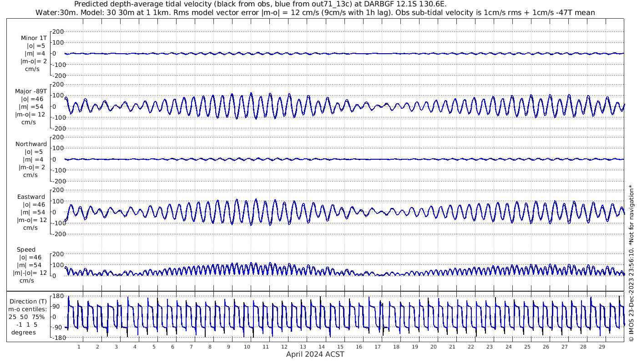Click the day 9 x-axis label
The width and height of the screenshot is (637, 364).
point(228,347)
